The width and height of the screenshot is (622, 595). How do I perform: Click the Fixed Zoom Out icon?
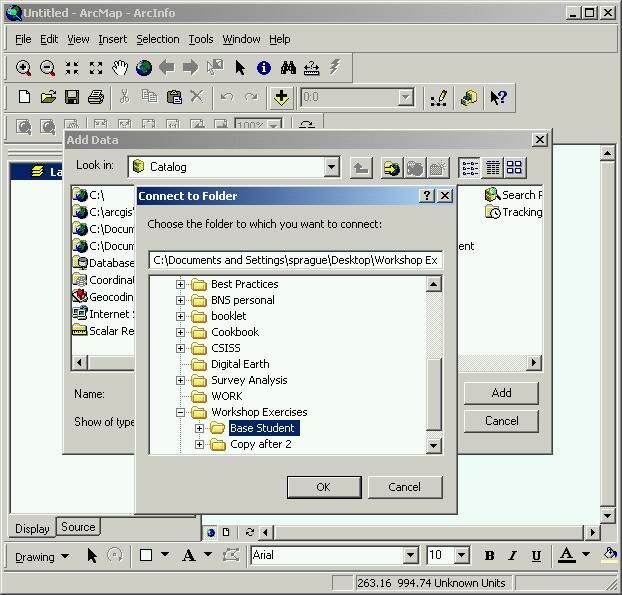pyautogui.click(x=96, y=68)
